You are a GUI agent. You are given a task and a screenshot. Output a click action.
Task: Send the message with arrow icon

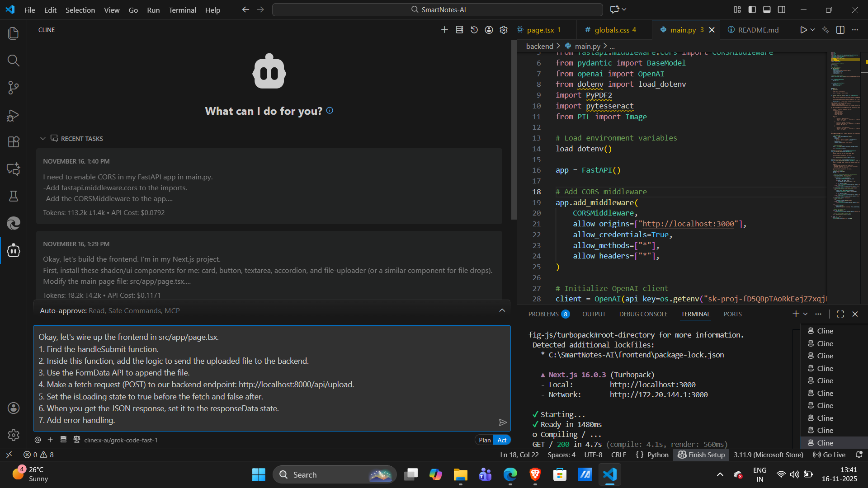coord(503,422)
